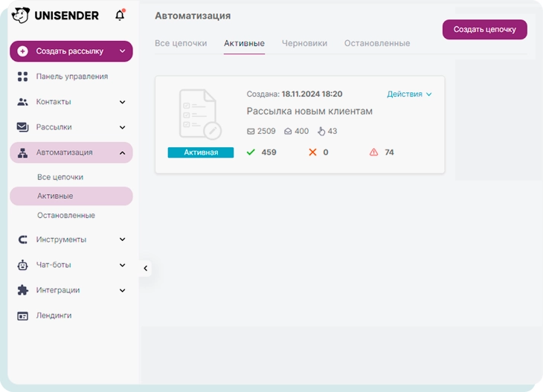
Task: Collapse the sidebar with the arrow
Action: [x=146, y=269]
